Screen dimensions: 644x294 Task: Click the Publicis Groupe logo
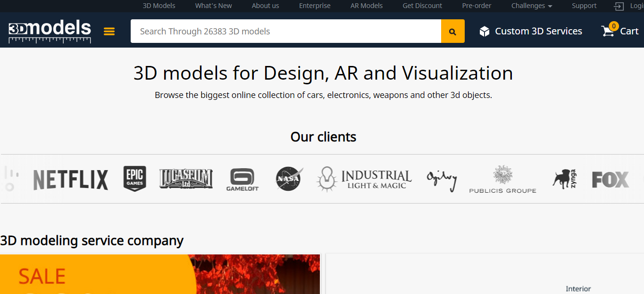(502, 179)
